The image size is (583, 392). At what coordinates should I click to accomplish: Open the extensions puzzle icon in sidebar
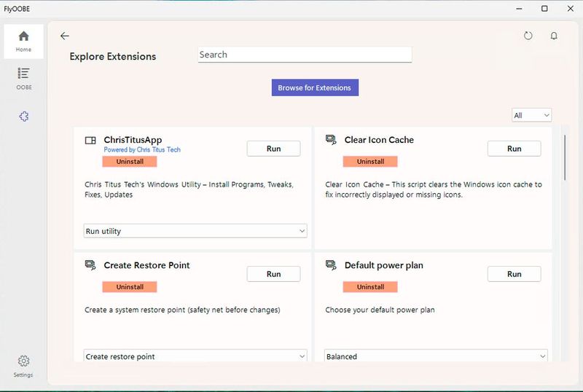[x=23, y=117]
